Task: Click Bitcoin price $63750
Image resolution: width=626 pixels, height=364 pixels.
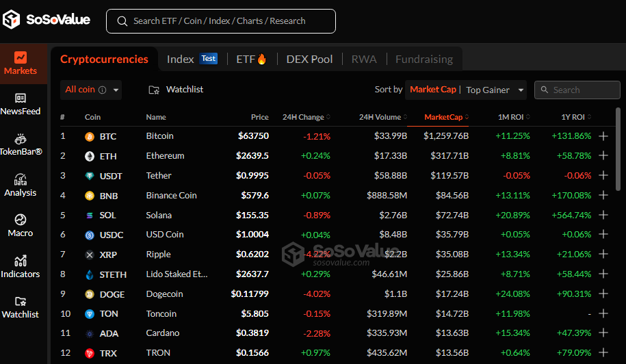Action: (x=253, y=135)
